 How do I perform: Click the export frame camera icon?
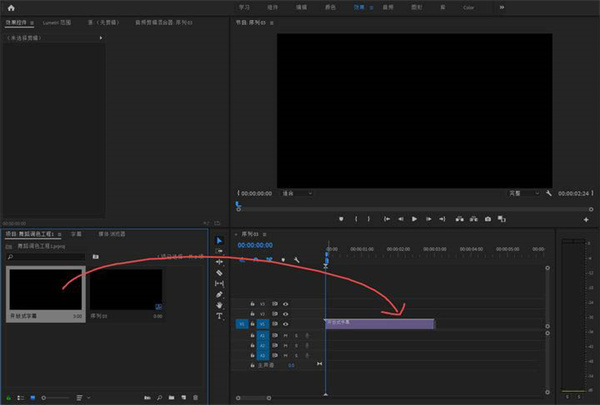(487, 219)
